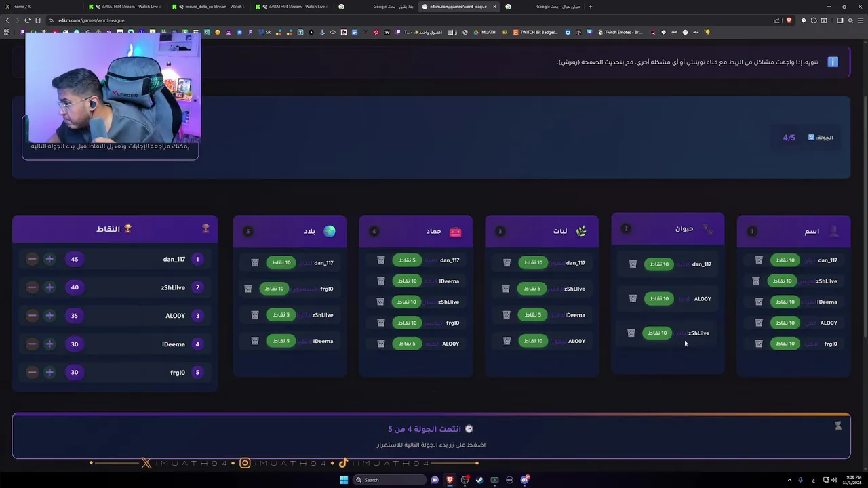This screenshot has height=488, width=868.
Task: Toggle ALO0Y's 10 points badge in حيوان
Action: click(x=658, y=299)
